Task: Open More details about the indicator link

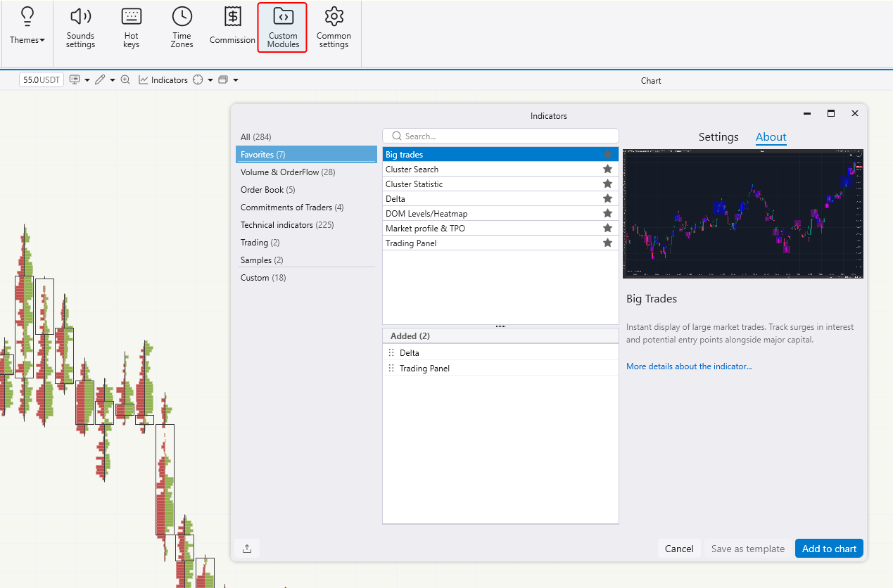Action: coord(689,366)
